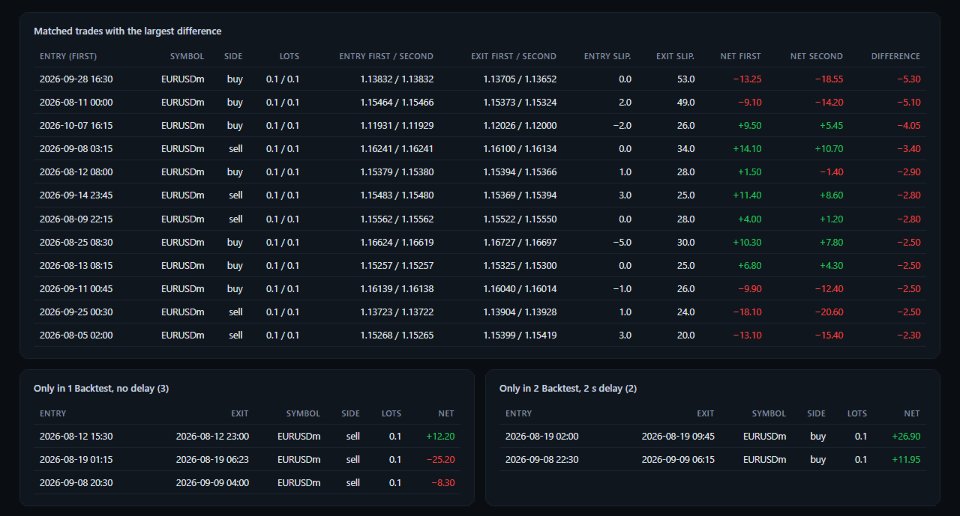Viewport: 960px width, 516px height.
Task: Click exit prices 1.15369 / 1.15394
Action: 520,195
